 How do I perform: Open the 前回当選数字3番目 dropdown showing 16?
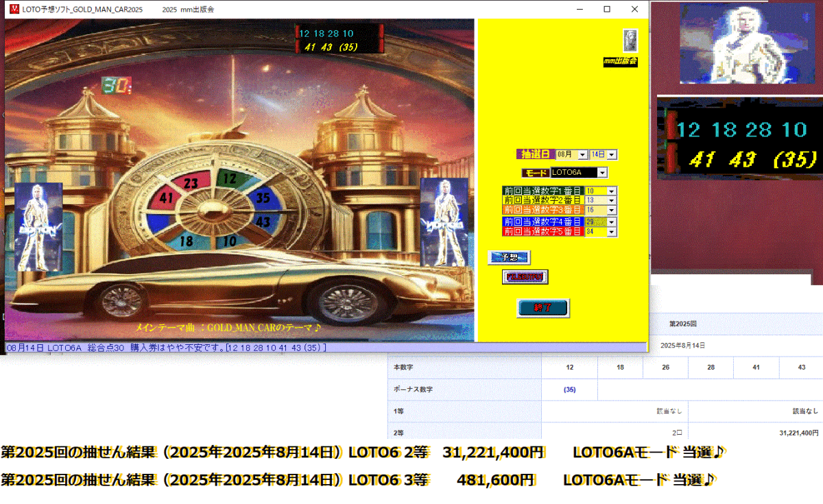pyautogui.click(x=611, y=210)
